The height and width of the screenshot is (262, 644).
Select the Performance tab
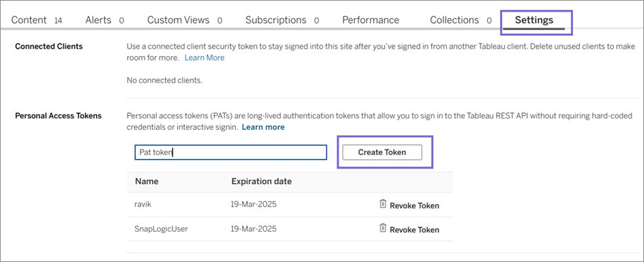point(370,20)
